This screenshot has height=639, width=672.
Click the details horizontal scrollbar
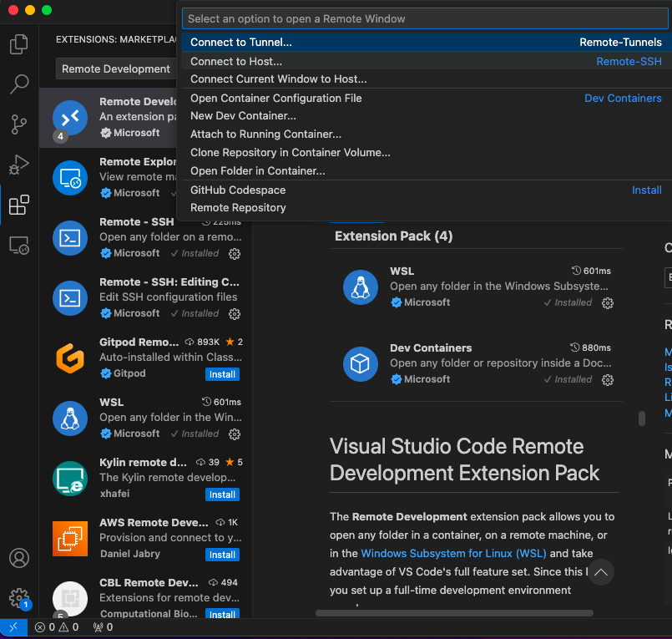[454, 613]
